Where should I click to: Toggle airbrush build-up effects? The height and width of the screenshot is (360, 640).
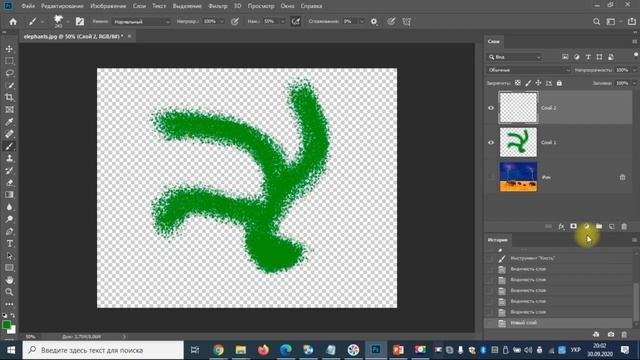296,22
